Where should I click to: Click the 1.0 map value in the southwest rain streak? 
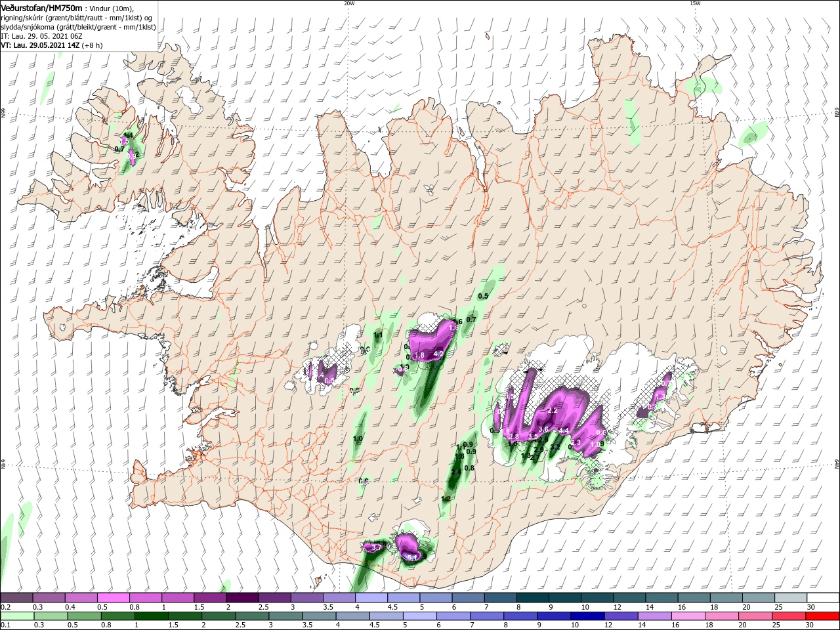tap(358, 438)
